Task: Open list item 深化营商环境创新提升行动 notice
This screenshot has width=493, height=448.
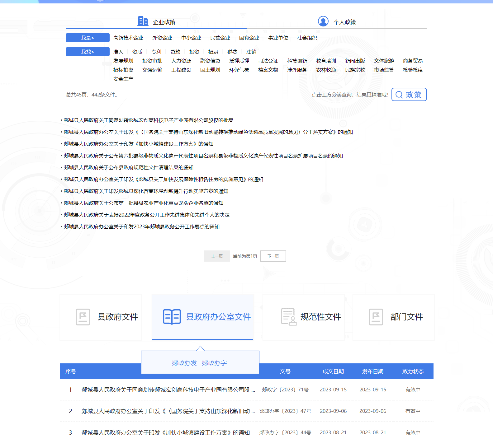Action: pos(146,191)
